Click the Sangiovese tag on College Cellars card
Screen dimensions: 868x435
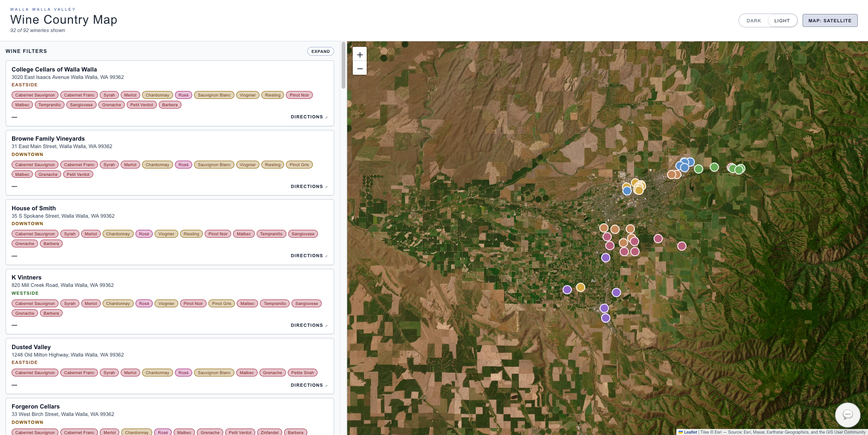[x=81, y=105]
